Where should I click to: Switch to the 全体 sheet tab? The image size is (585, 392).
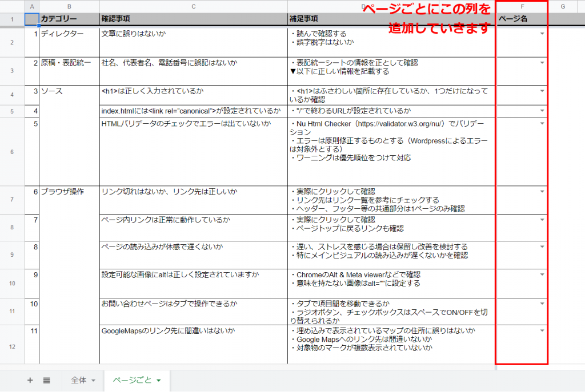tap(78, 380)
